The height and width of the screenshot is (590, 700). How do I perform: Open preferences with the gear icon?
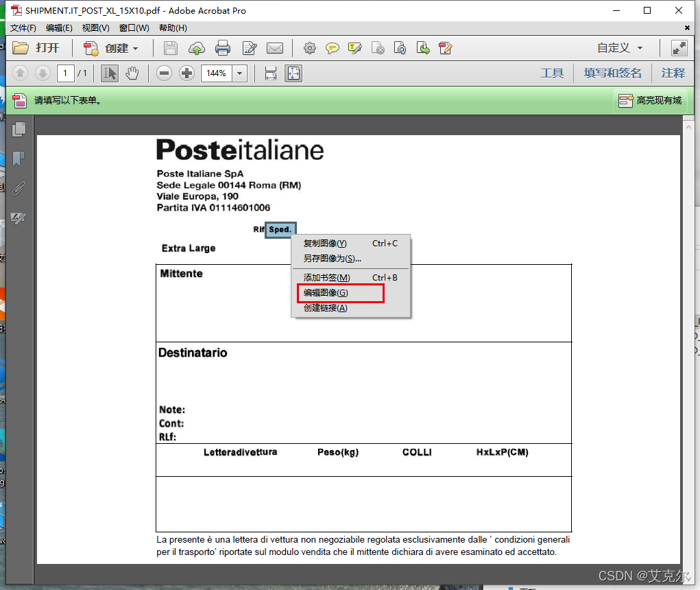point(309,48)
